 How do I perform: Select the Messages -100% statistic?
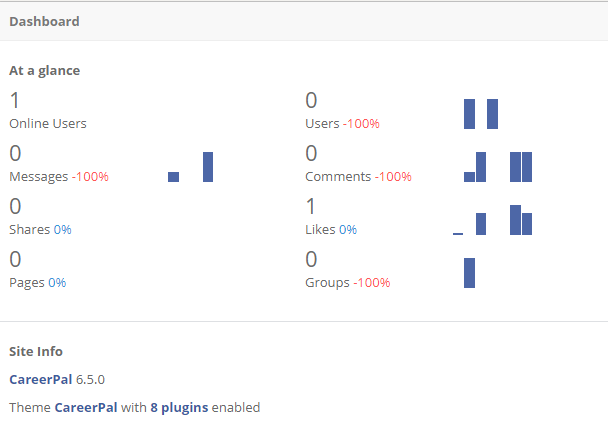tap(59, 176)
